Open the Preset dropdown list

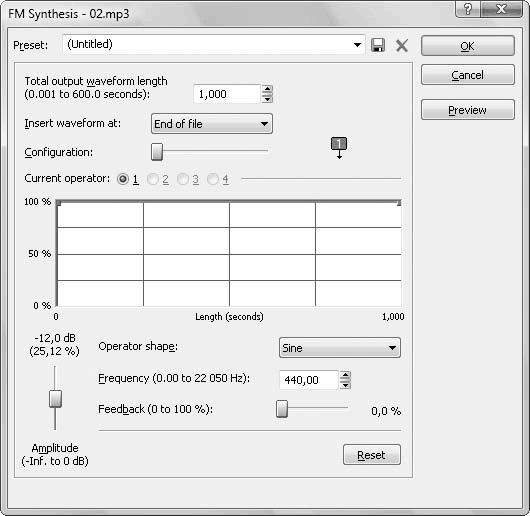click(x=357, y=45)
